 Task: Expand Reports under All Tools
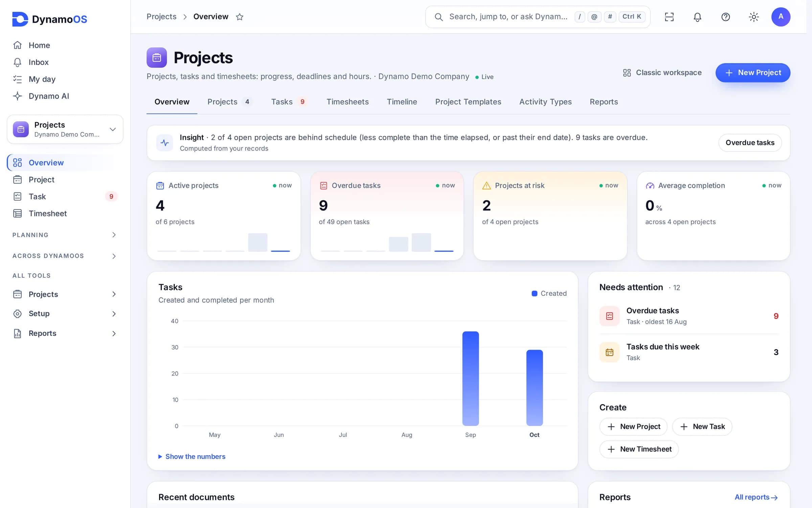tap(65, 333)
